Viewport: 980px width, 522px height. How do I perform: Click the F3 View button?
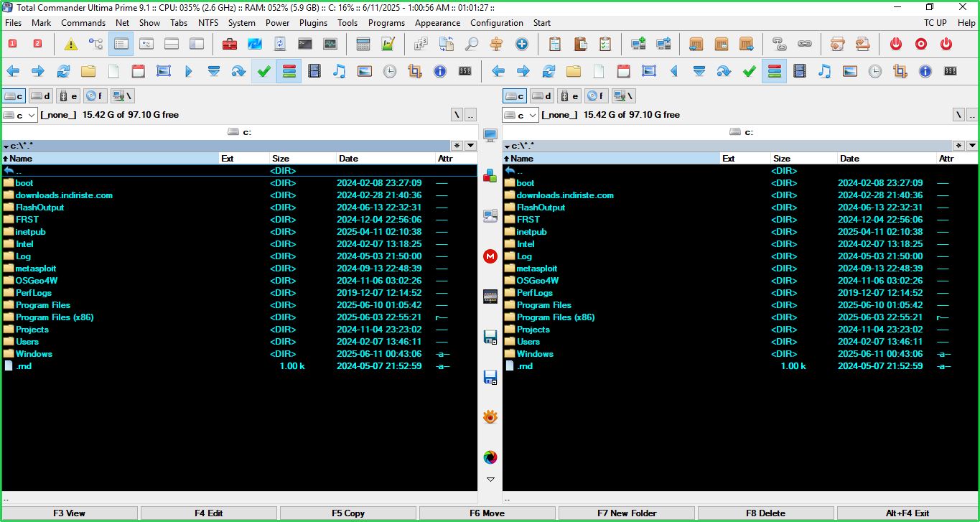(x=69, y=513)
